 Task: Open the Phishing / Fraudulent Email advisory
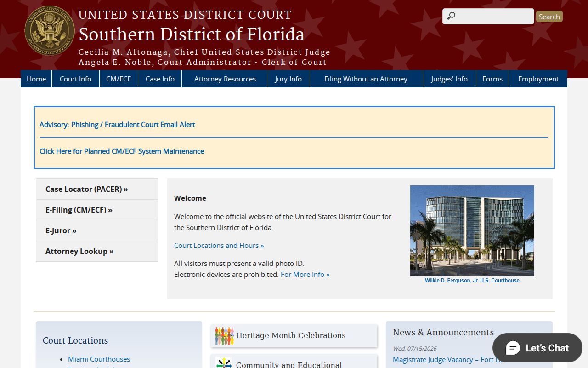click(x=117, y=125)
